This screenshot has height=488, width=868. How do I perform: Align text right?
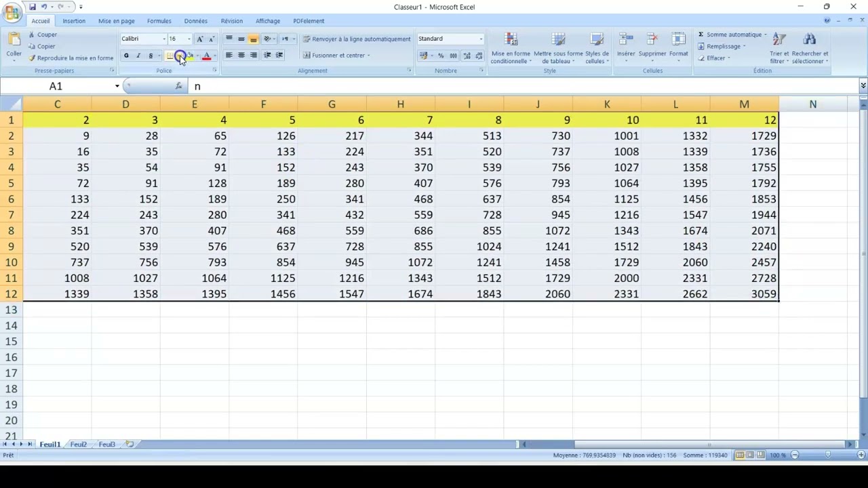click(x=254, y=56)
